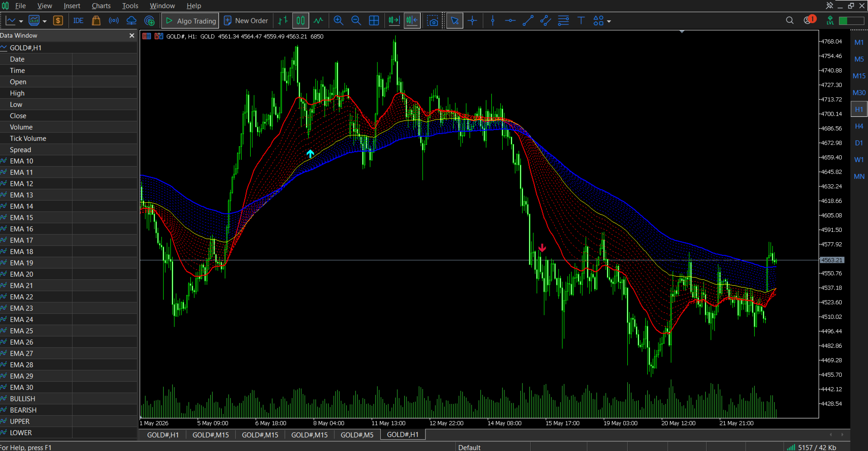This screenshot has height=451, width=868.
Task: Click the red down arrow signal marker
Action: (x=542, y=248)
